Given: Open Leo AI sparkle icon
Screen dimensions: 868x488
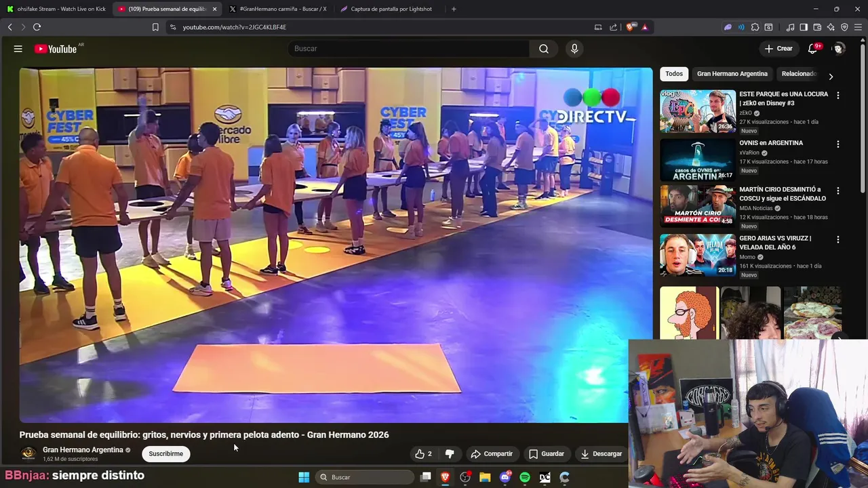Looking at the screenshot, I should point(831,27).
